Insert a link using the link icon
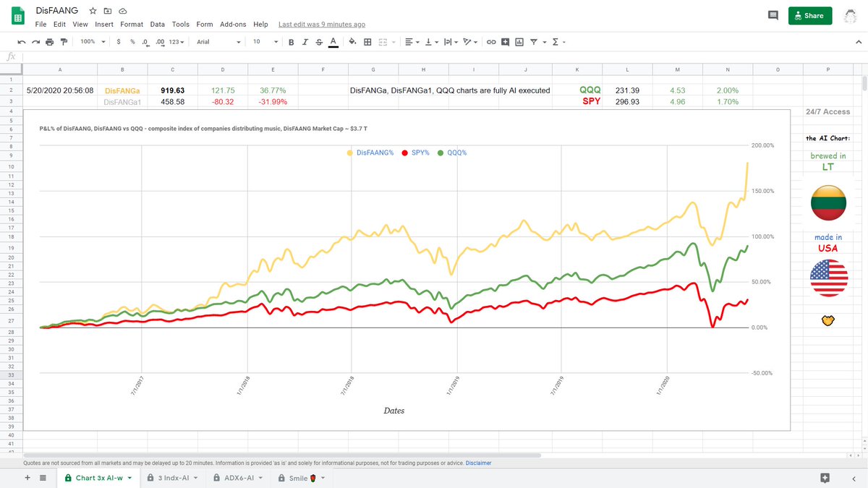Viewport: 868px width, 488px height. tap(491, 42)
